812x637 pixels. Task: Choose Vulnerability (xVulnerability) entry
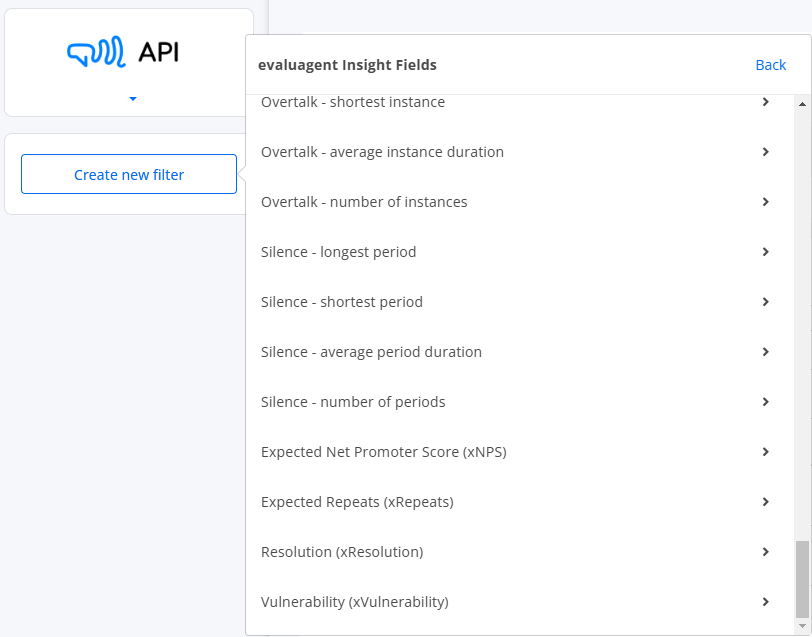[519, 602]
